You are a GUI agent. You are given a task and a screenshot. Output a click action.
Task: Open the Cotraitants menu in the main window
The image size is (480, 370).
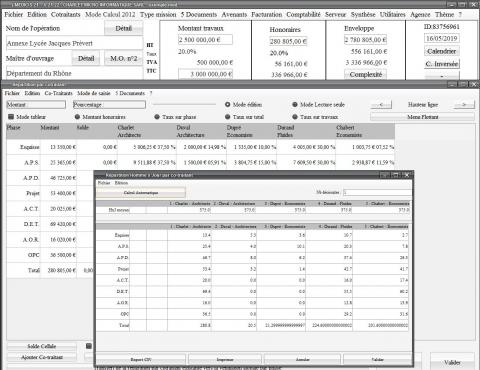pos(66,14)
